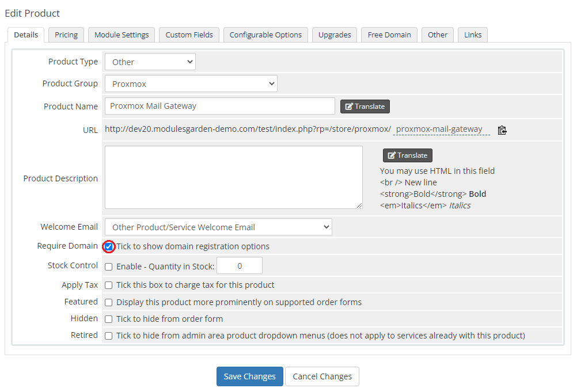573x392 pixels.
Task: Translate the Product Description
Action: click(408, 155)
